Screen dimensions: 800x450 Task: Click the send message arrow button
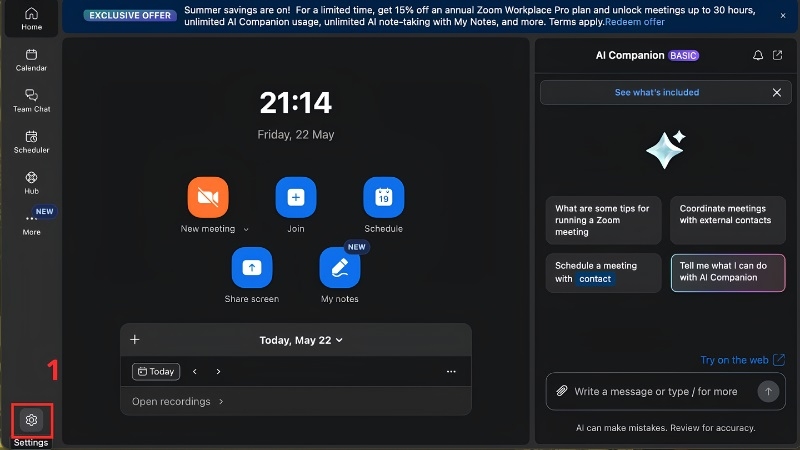tap(768, 391)
